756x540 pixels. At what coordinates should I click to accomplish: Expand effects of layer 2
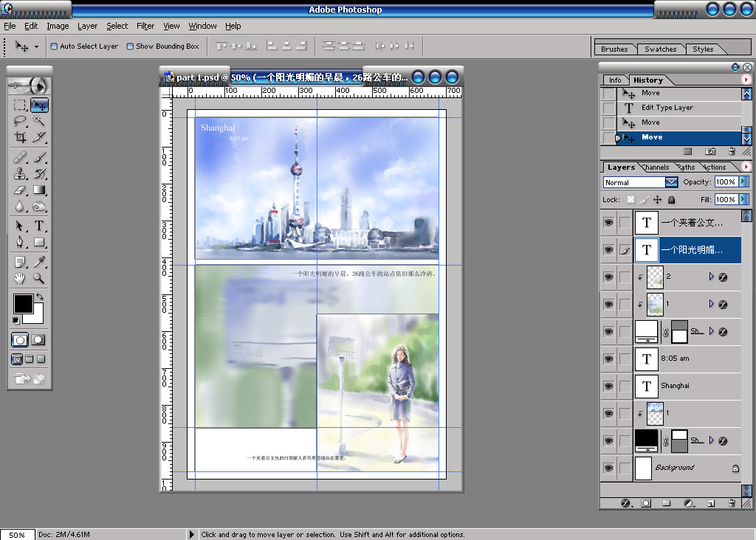711,277
